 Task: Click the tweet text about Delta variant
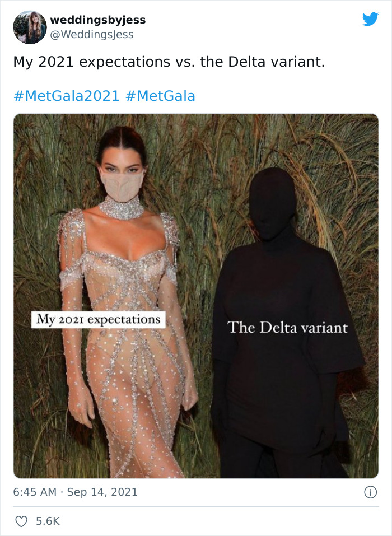(x=169, y=62)
